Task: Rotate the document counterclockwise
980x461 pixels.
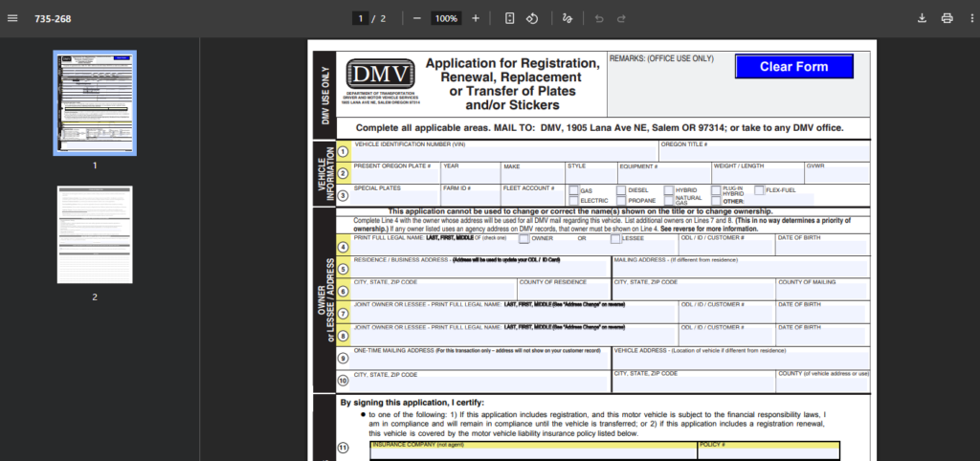Action: pyautogui.click(x=533, y=18)
